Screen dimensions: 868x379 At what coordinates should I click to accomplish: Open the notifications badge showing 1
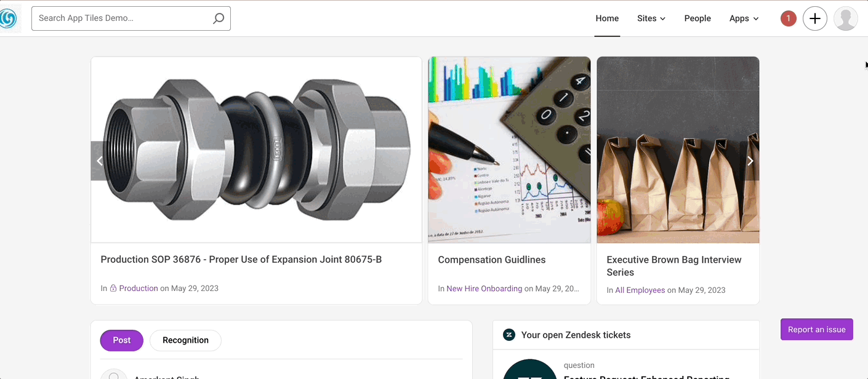788,18
